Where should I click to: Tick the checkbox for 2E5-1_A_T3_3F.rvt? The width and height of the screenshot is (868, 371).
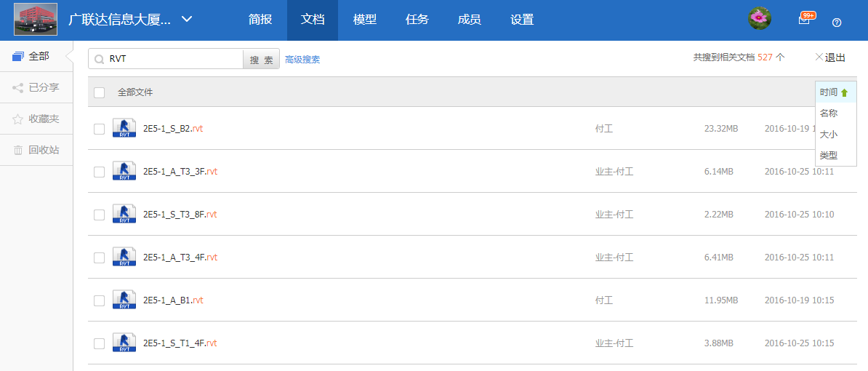(x=100, y=172)
